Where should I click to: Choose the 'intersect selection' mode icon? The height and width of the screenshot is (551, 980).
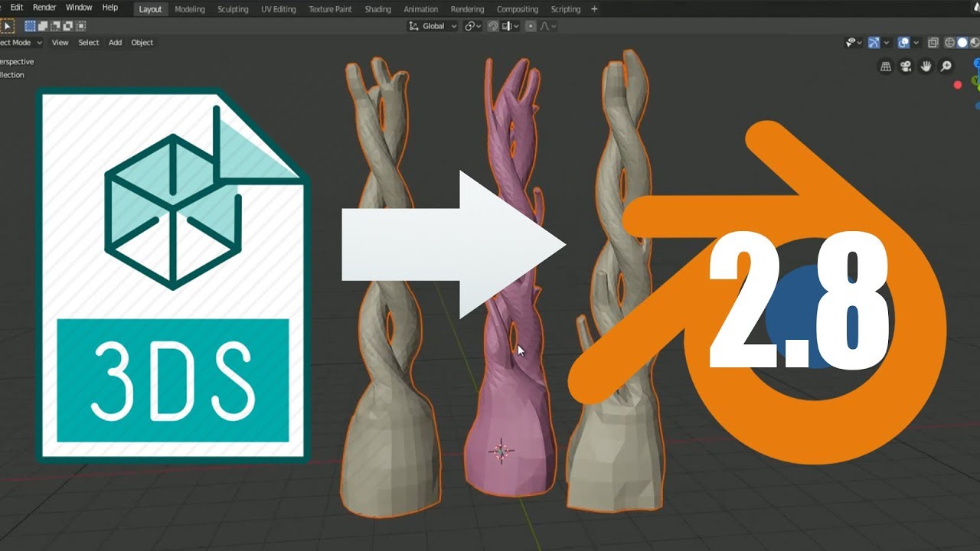click(81, 26)
